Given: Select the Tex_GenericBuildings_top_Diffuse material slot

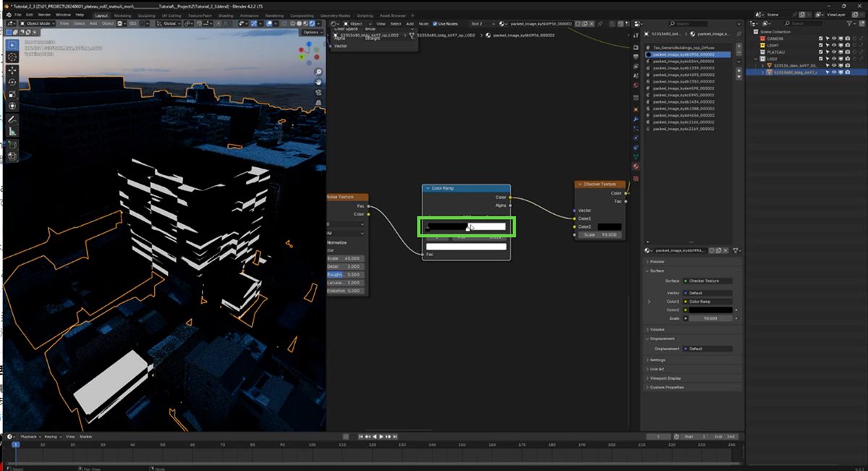Looking at the screenshot, I should coord(683,47).
